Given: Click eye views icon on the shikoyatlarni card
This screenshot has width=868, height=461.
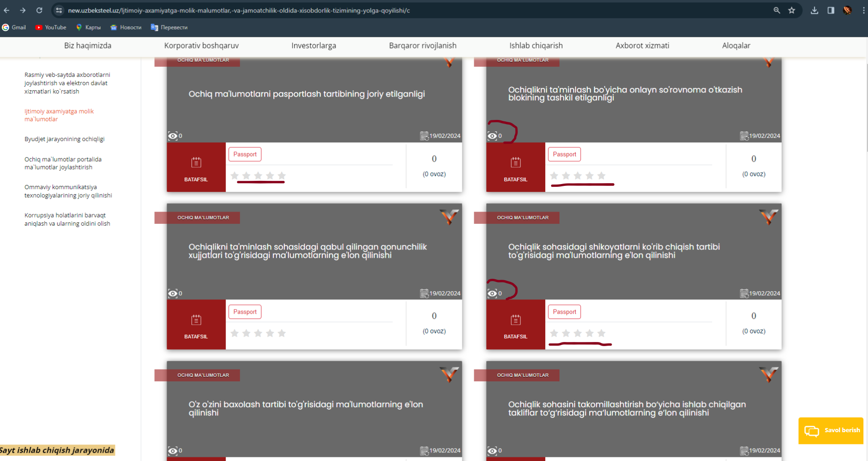Looking at the screenshot, I should [x=492, y=293].
